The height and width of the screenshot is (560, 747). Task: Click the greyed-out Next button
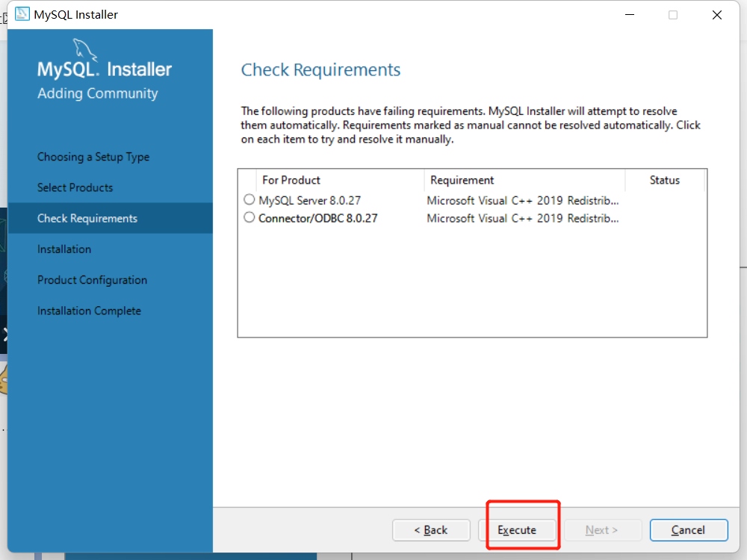tap(603, 530)
